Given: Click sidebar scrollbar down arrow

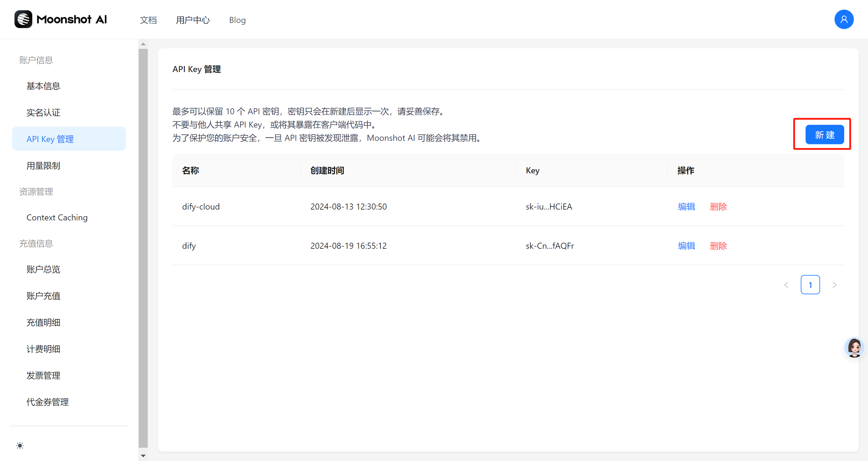Looking at the screenshot, I should click(x=143, y=456).
